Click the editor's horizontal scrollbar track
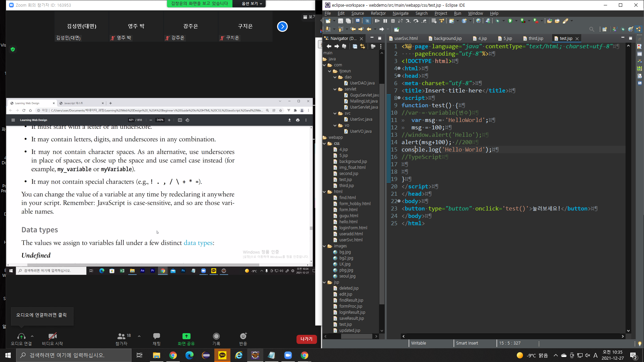 [x=513, y=336]
